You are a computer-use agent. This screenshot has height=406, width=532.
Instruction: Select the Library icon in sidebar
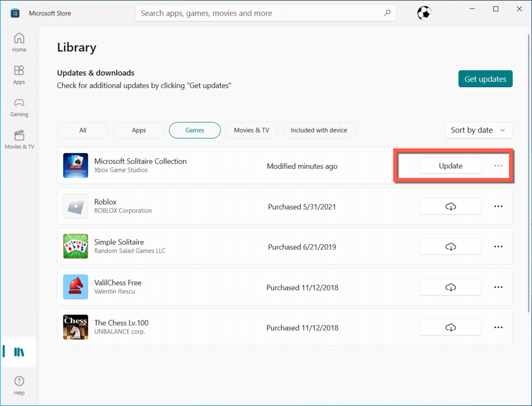pos(19,352)
